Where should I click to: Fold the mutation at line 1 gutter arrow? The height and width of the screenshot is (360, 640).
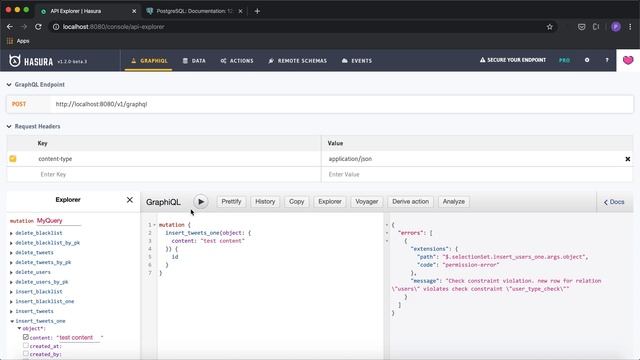click(154, 225)
